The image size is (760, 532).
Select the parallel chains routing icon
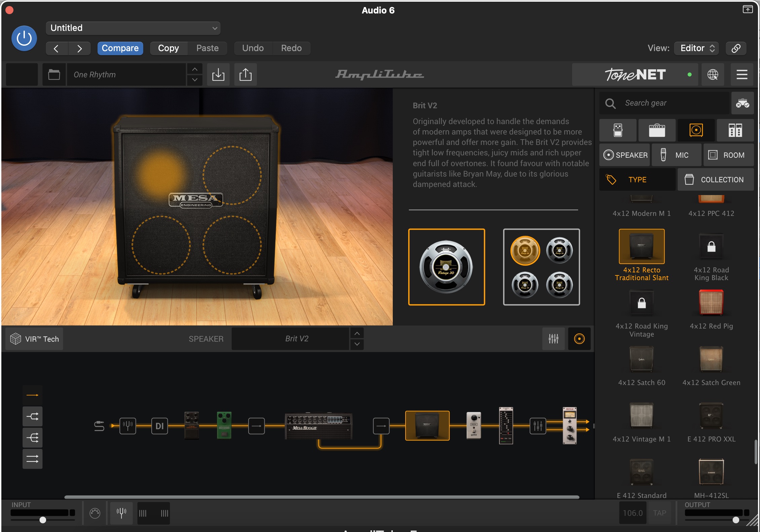tap(32, 459)
